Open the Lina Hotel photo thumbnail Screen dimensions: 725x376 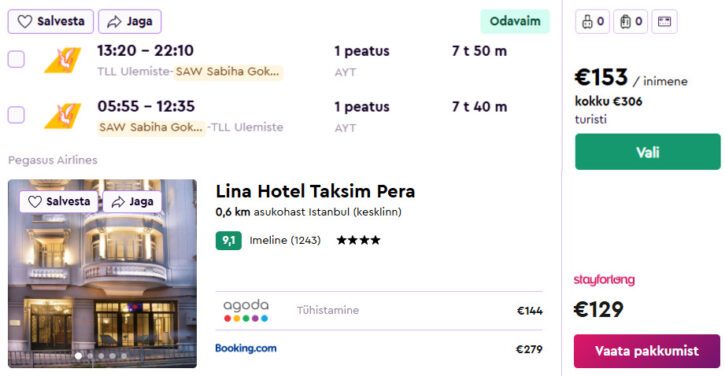[102, 273]
